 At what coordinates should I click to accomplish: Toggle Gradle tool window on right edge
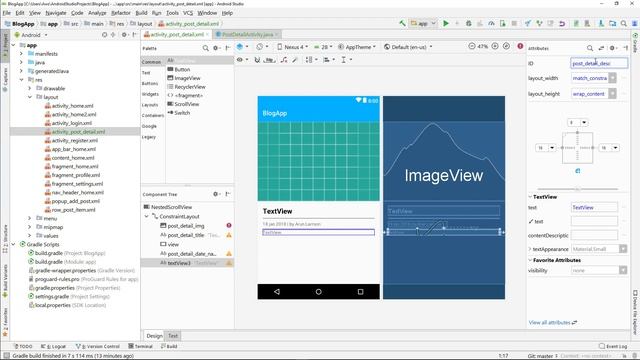tap(635, 43)
